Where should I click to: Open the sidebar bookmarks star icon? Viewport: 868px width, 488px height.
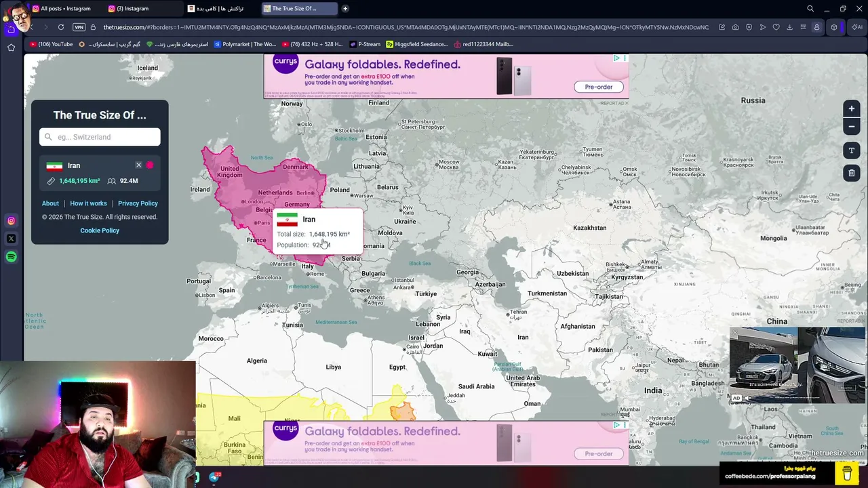[12, 47]
